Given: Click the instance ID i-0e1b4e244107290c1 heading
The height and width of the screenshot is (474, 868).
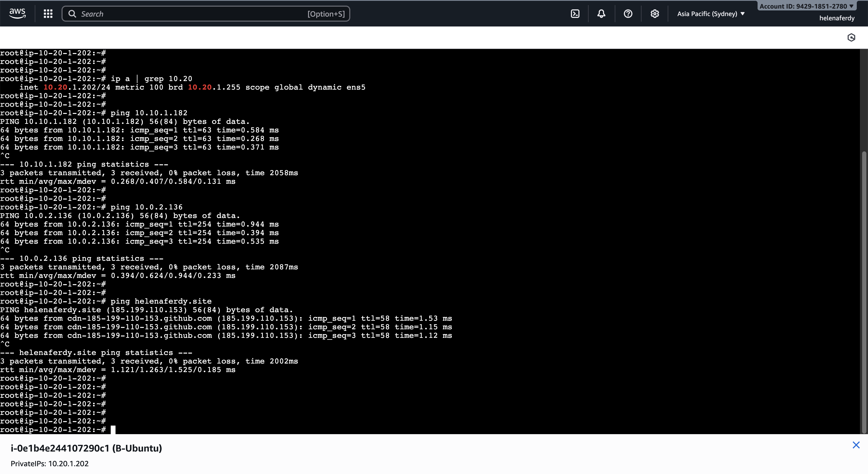Looking at the screenshot, I should pyautogui.click(x=86, y=448).
